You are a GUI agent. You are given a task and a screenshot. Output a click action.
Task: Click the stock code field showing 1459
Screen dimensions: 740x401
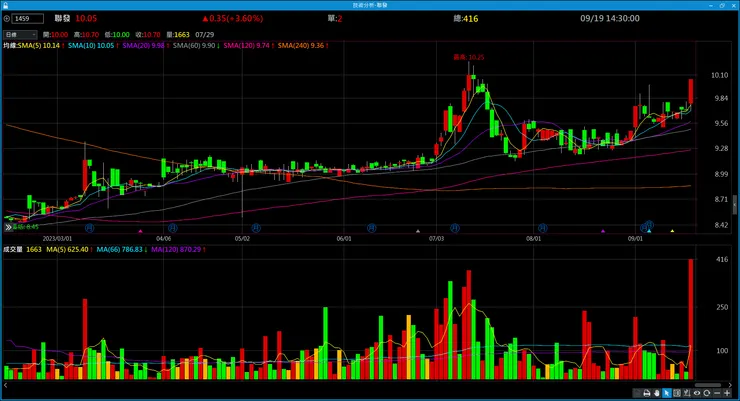(27, 19)
